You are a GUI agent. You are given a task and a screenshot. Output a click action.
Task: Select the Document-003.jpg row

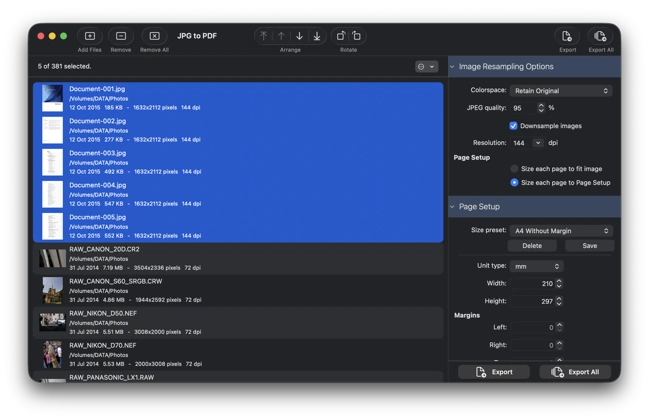(x=238, y=162)
